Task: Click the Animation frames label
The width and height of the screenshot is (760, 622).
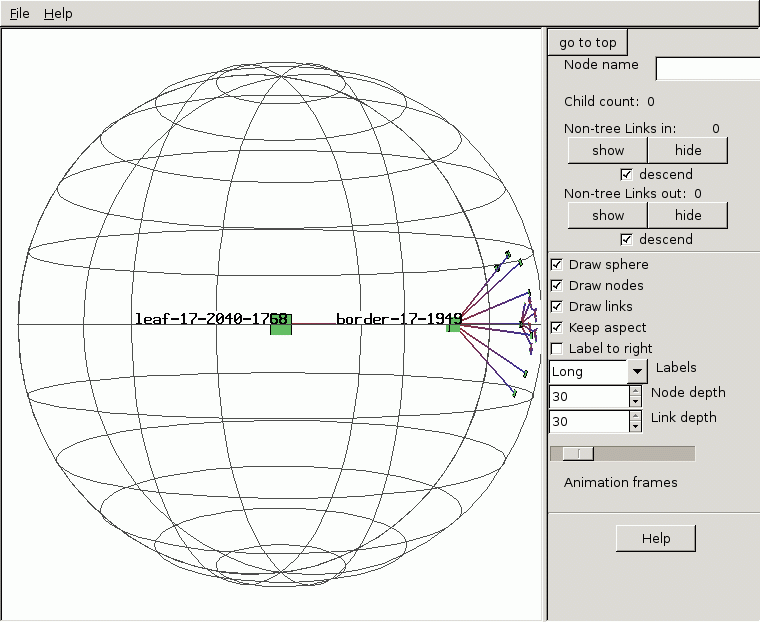Action: 620,482
